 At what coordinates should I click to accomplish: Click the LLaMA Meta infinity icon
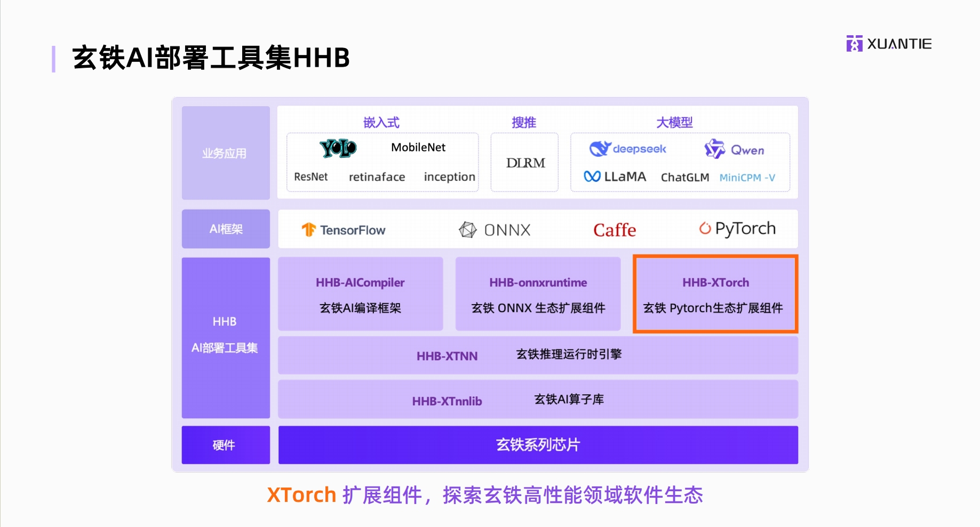592,177
